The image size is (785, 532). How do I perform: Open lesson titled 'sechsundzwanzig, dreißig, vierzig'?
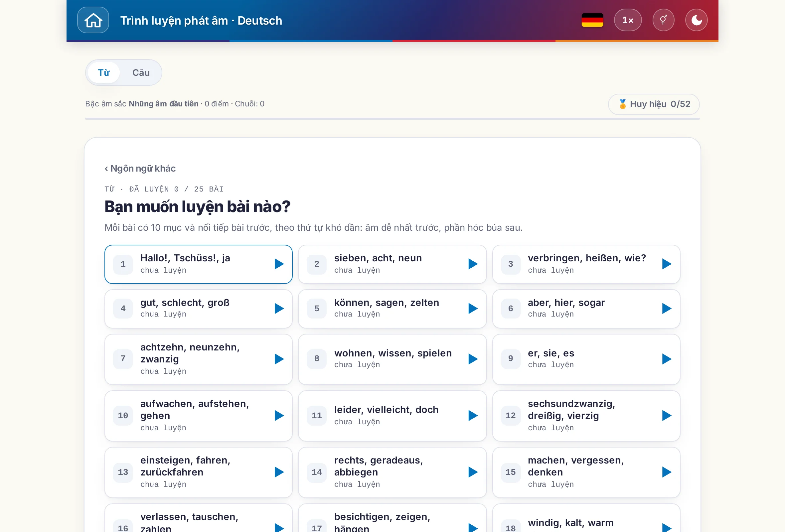click(571, 410)
